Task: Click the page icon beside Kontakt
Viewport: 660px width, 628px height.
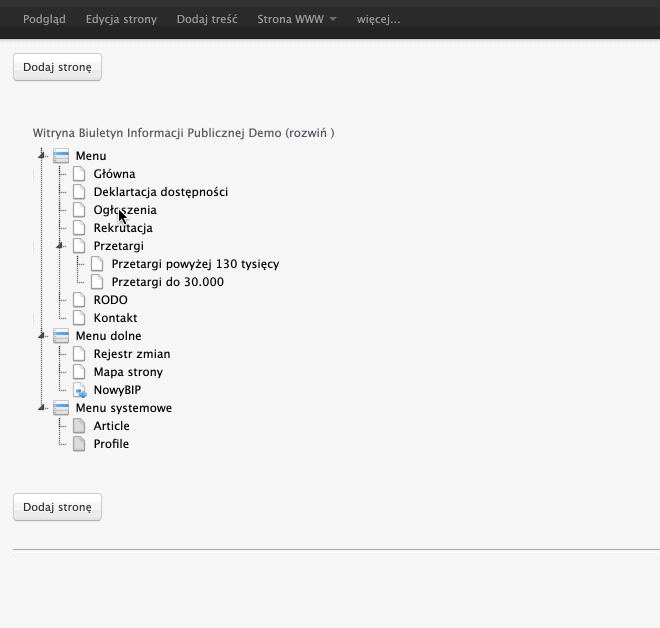Action: point(79,318)
